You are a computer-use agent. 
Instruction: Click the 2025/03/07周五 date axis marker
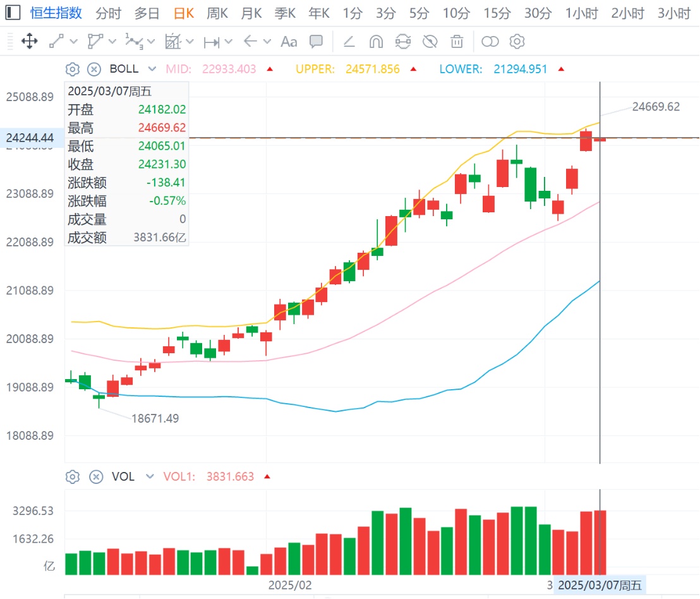(x=600, y=585)
